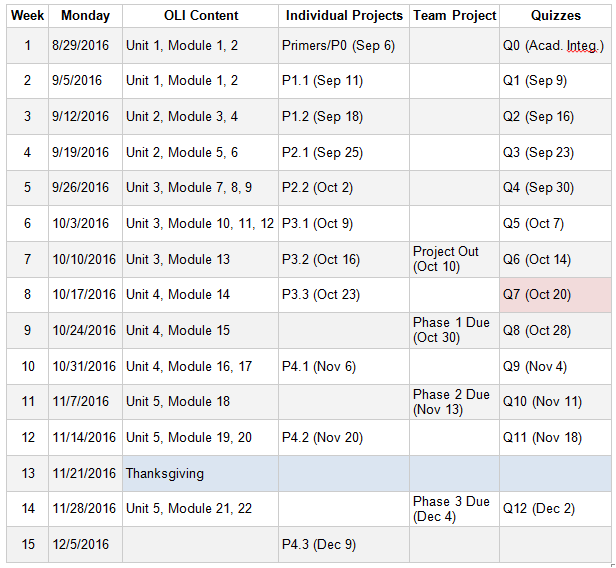Select the highlighted Q7 (Oct 20) cell
Image resolution: width=616 pixels, height=568 pixels.
tap(555, 295)
